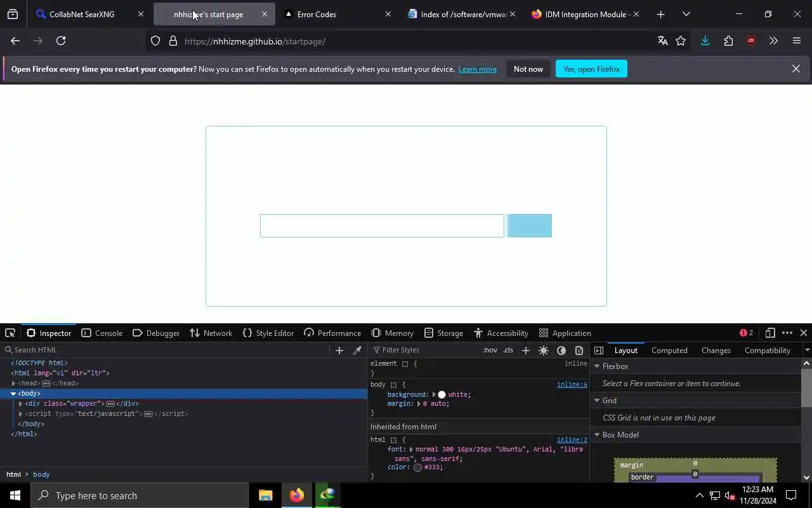This screenshot has width=812, height=508.
Task: Toggle dark color scheme simulation
Action: pos(561,350)
